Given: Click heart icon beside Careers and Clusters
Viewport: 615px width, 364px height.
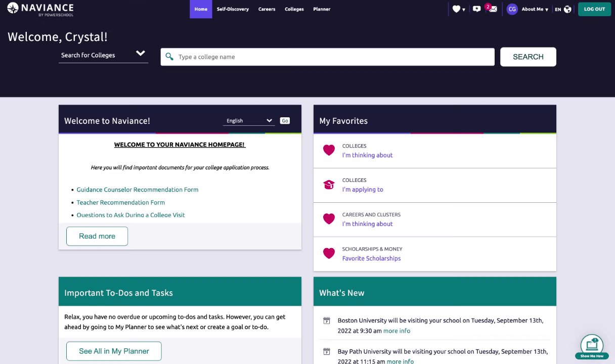Looking at the screenshot, I should click(329, 219).
